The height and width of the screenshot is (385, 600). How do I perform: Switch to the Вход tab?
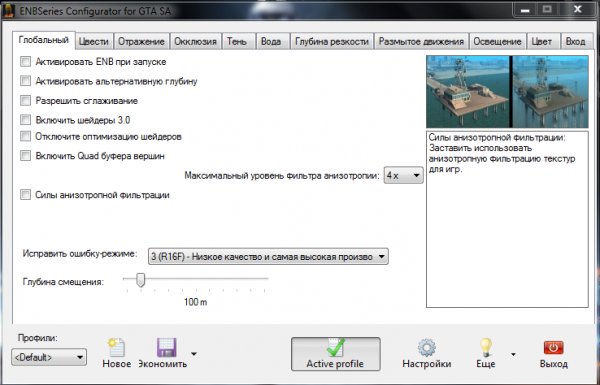tap(576, 41)
